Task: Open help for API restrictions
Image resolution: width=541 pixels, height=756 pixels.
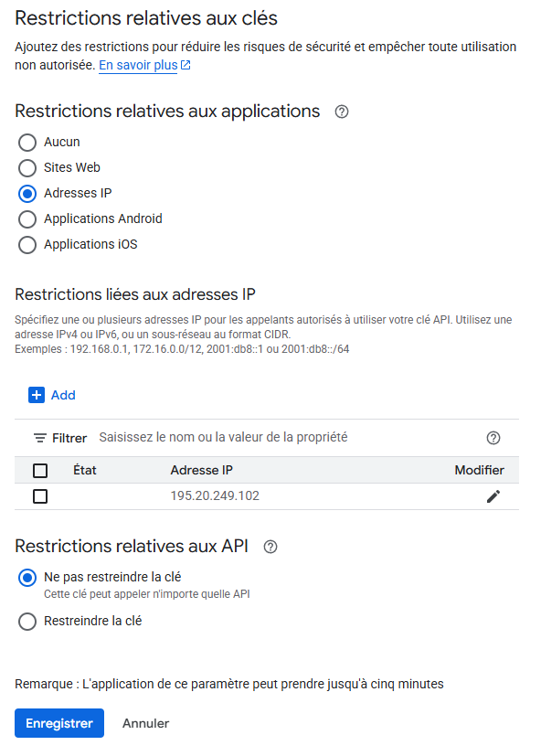Action: [270, 547]
